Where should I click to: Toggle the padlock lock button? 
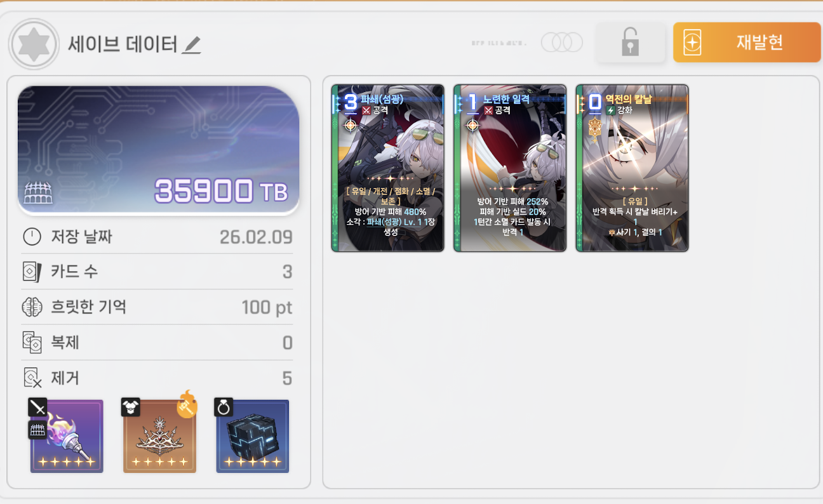[x=630, y=43]
